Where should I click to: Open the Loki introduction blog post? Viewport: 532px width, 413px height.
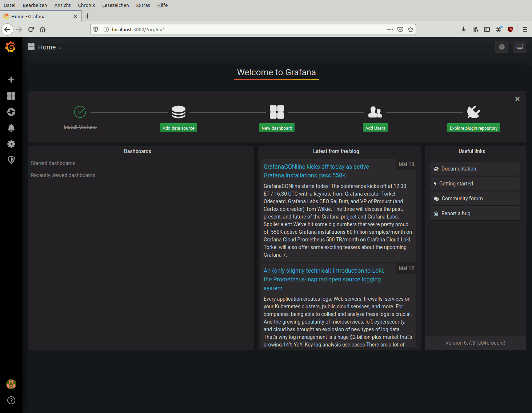click(x=324, y=279)
